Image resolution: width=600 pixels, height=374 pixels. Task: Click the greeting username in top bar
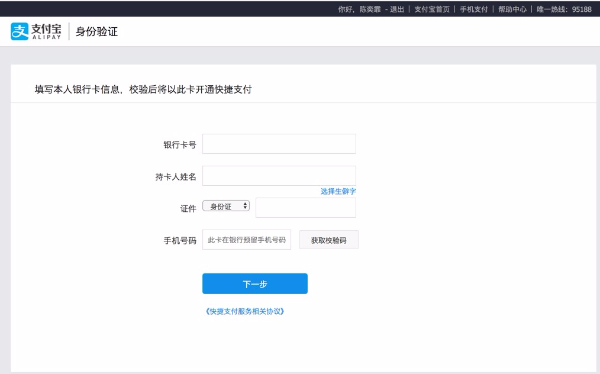click(370, 9)
